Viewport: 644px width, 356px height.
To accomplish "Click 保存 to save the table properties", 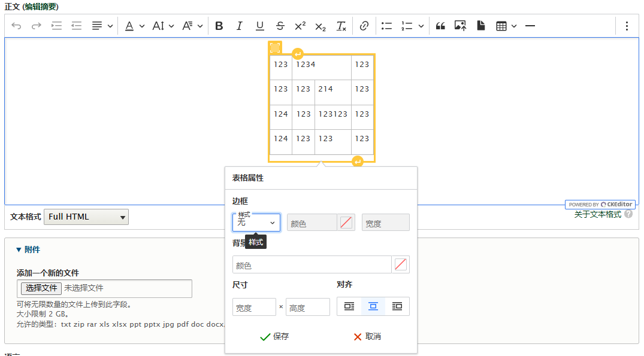I will click(274, 336).
